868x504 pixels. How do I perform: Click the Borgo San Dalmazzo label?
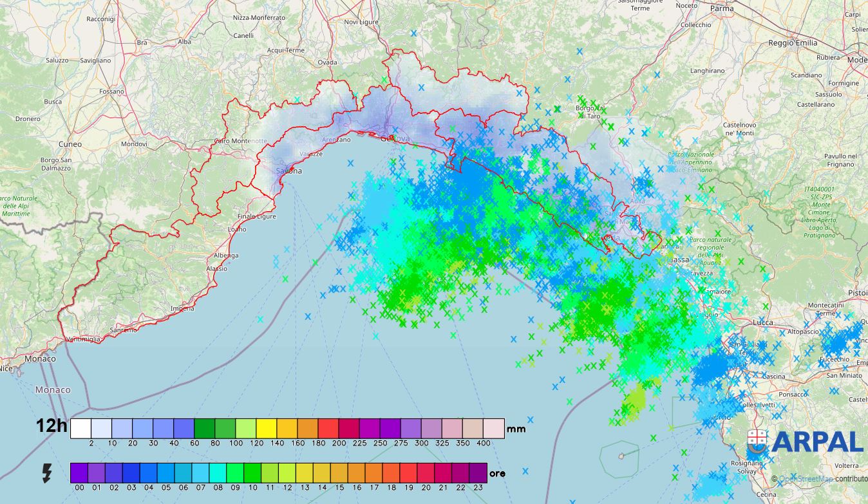coord(56,164)
